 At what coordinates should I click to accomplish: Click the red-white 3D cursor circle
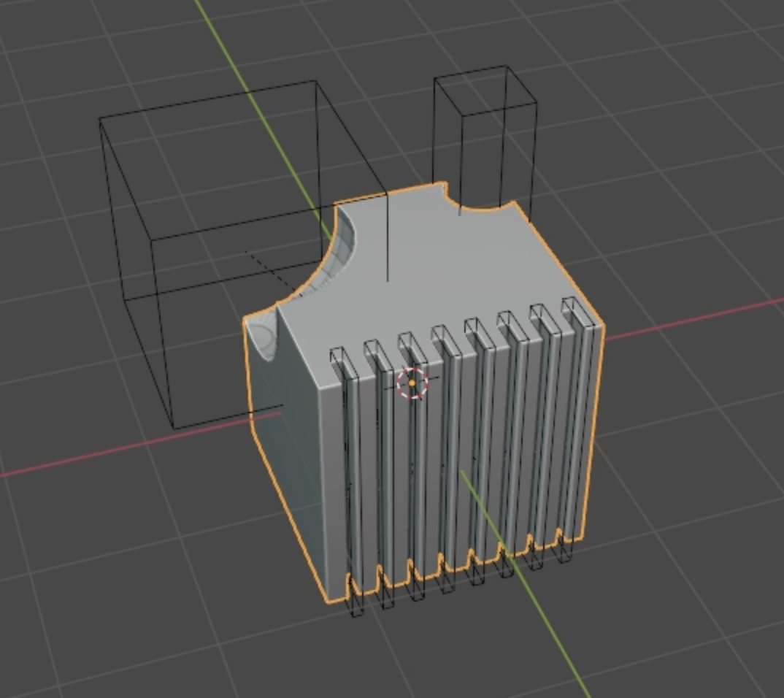[412, 383]
